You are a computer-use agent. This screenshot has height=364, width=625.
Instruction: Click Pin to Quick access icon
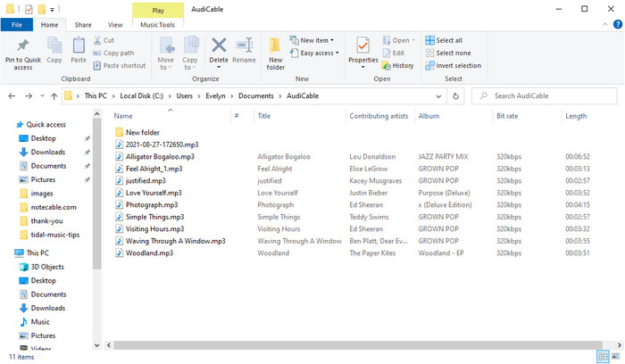coord(22,45)
